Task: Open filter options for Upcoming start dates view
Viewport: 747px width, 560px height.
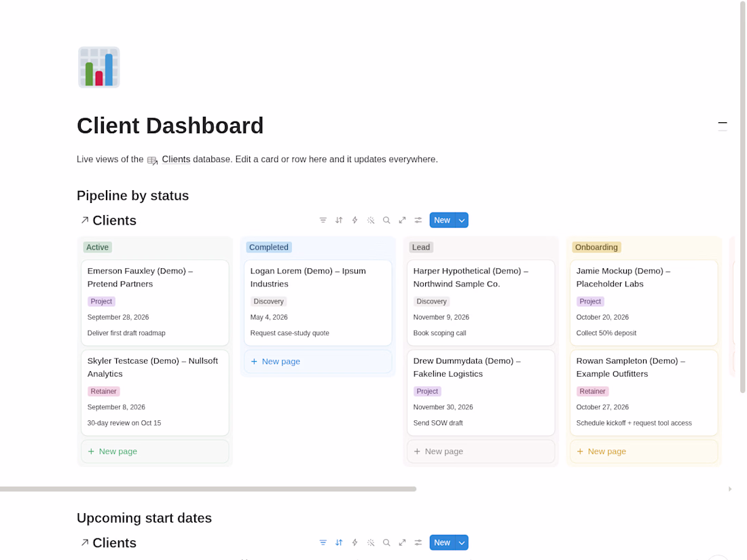Action: (323, 542)
